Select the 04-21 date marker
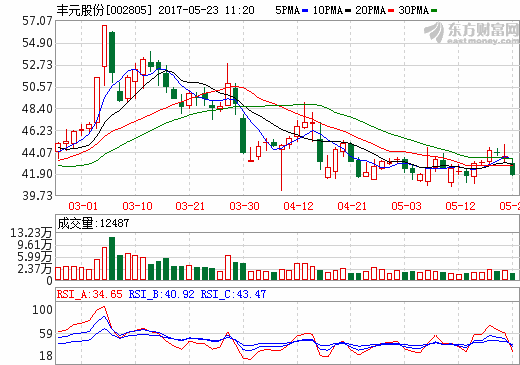The height and width of the screenshot is (365, 520). click(352, 206)
